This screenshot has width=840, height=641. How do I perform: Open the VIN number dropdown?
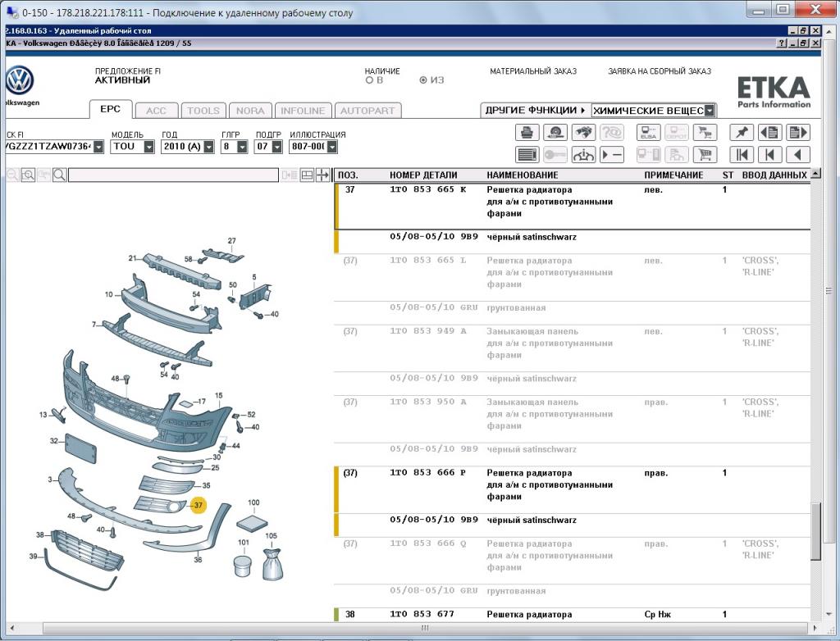[x=98, y=147]
